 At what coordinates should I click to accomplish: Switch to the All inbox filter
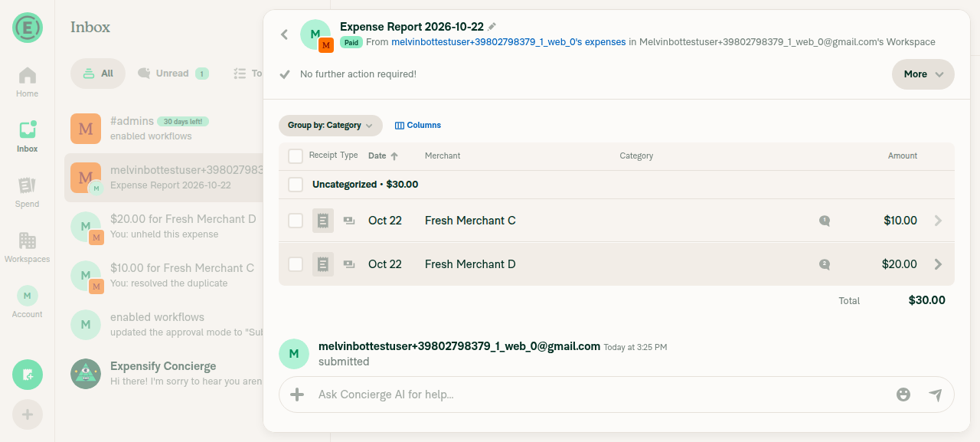tap(98, 74)
